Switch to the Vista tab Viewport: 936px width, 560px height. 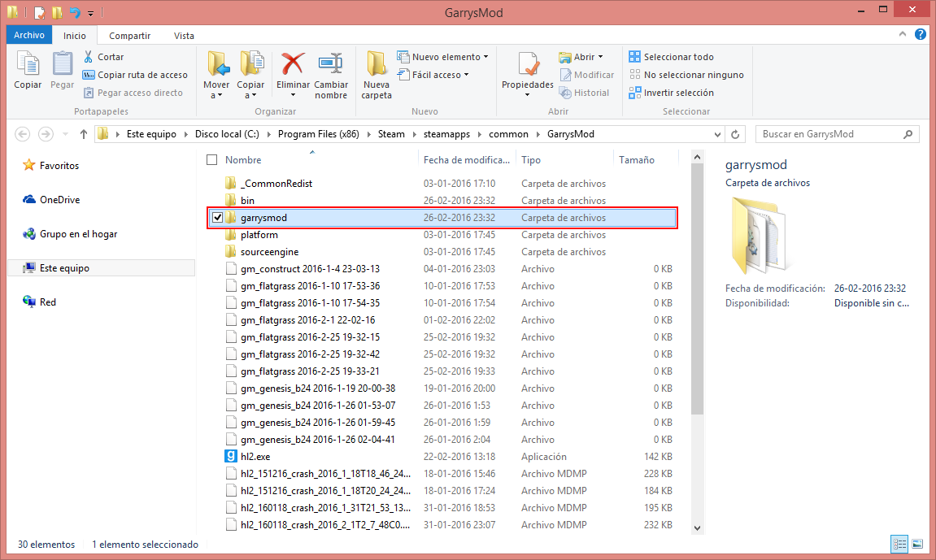(x=184, y=36)
